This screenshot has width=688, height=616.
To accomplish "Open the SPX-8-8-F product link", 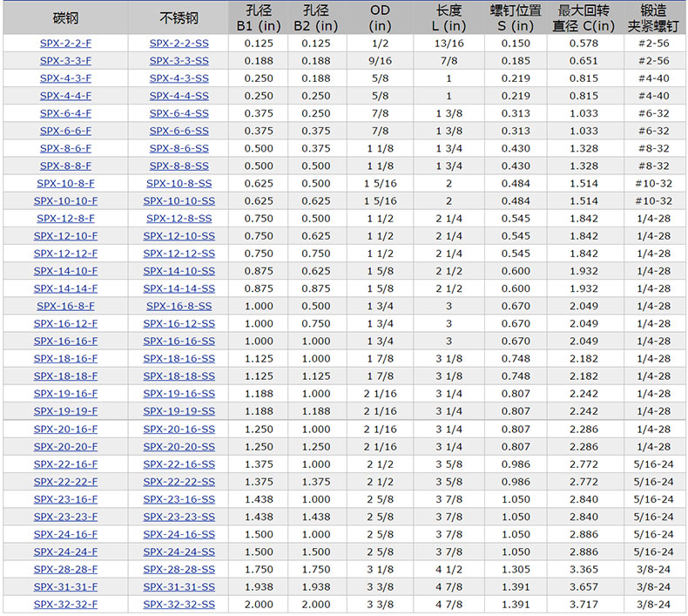I will pos(65,166).
